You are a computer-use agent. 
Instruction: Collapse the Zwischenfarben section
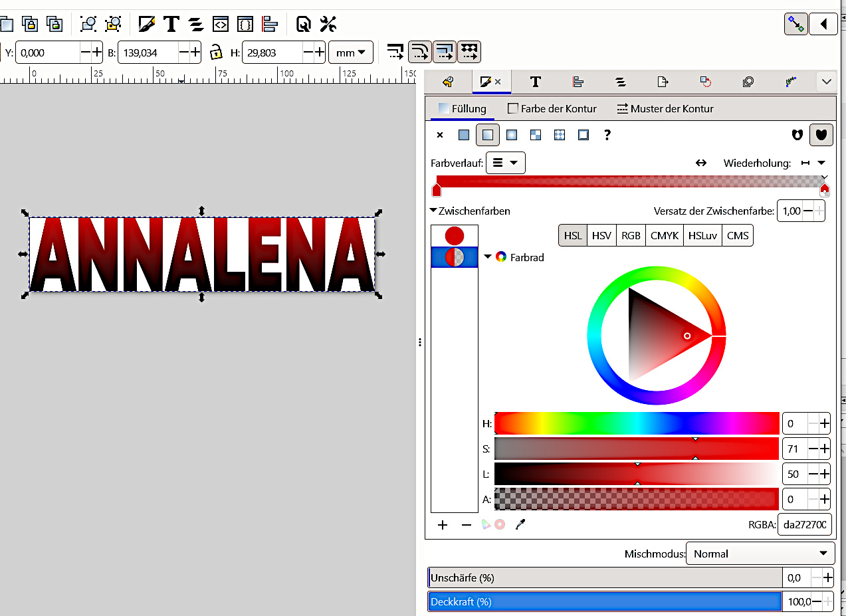point(434,211)
